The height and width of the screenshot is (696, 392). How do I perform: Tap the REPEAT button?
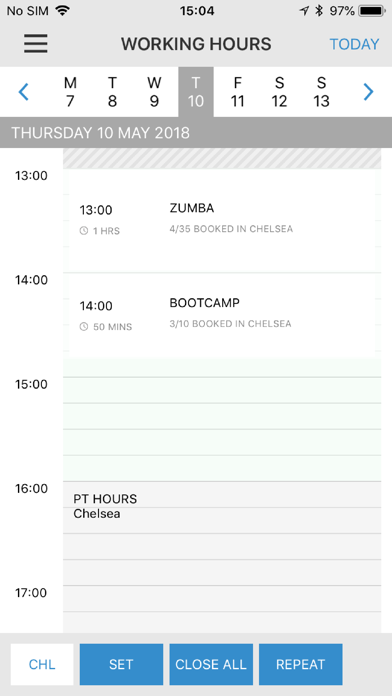pyautogui.click(x=301, y=664)
